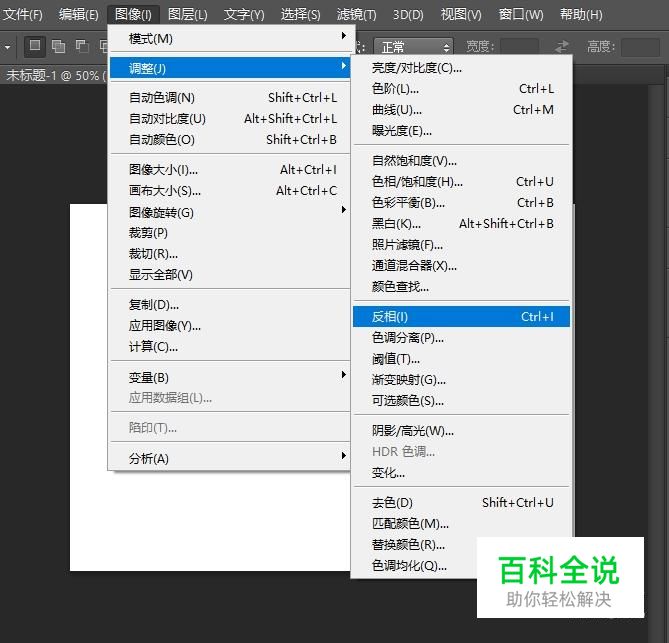Open 阴影/高光(W) adjustment
The width and height of the screenshot is (669, 643).
[x=461, y=431]
